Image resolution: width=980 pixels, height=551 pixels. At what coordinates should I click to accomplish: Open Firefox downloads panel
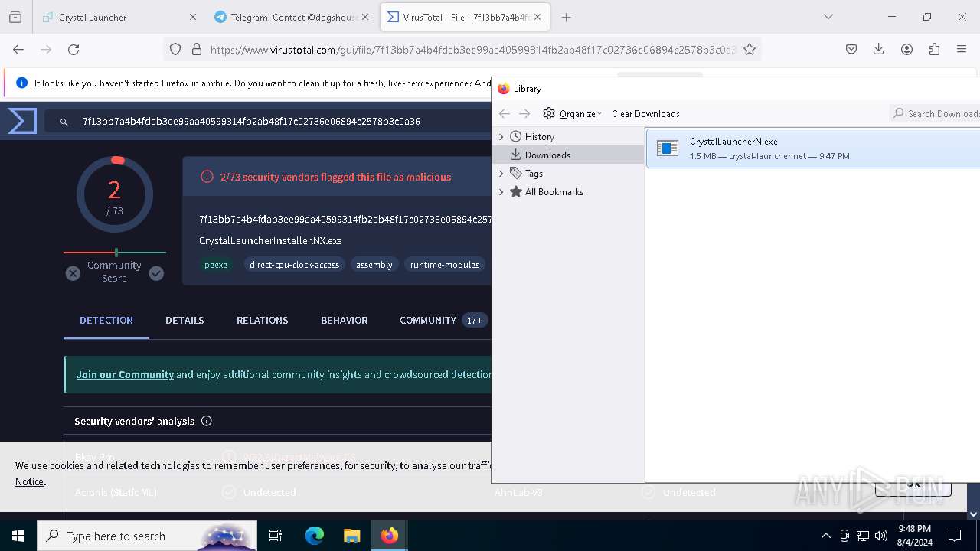(x=878, y=49)
